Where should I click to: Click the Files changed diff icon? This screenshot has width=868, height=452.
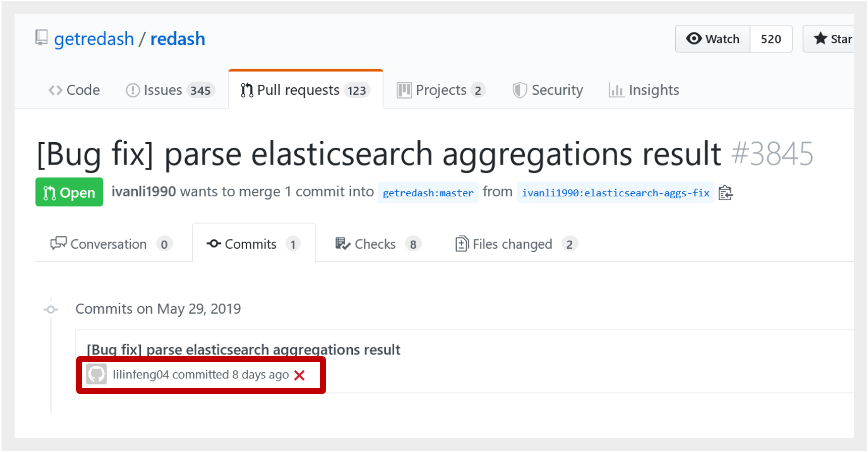click(461, 244)
